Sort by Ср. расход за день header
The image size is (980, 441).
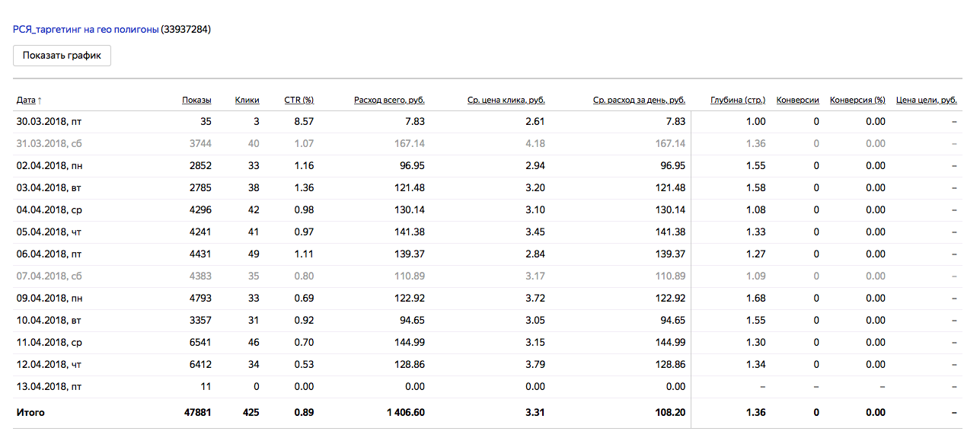(639, 100)
